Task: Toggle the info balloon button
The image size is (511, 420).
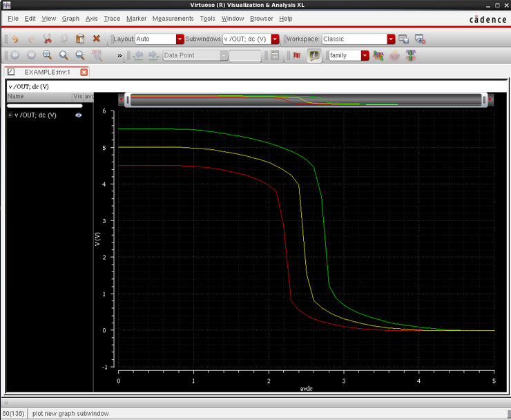Action: pos(314,55)
